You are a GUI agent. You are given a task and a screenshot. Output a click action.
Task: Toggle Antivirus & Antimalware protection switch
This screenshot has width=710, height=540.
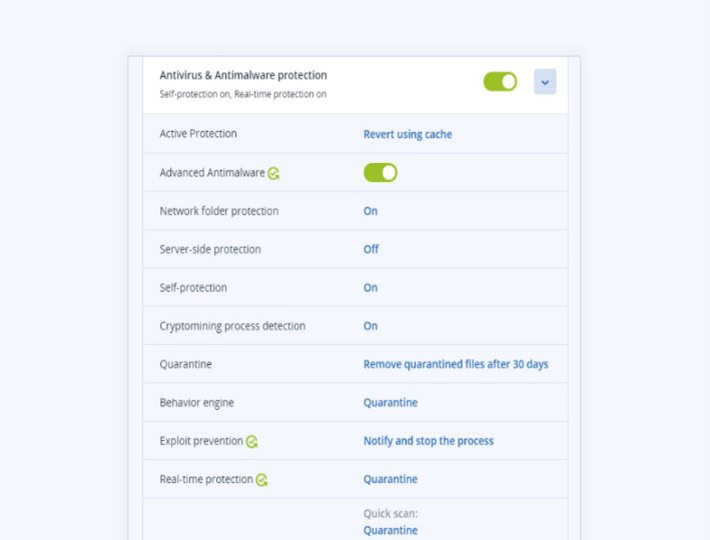(500, 82)
